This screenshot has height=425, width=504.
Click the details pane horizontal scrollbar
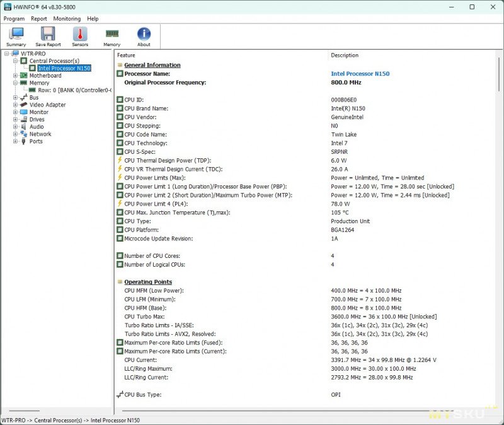288,411
